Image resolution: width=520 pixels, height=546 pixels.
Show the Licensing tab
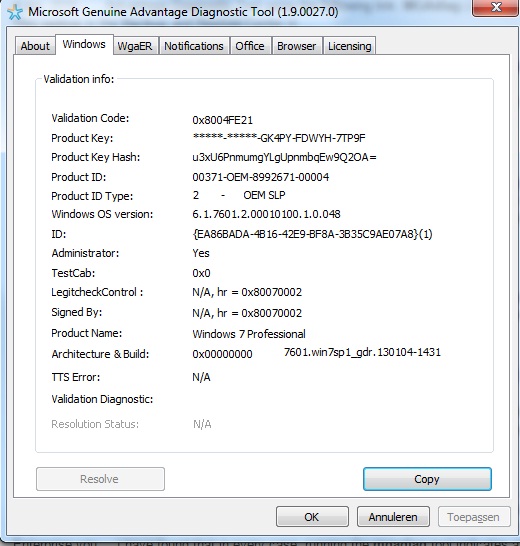tap(350, 46)
